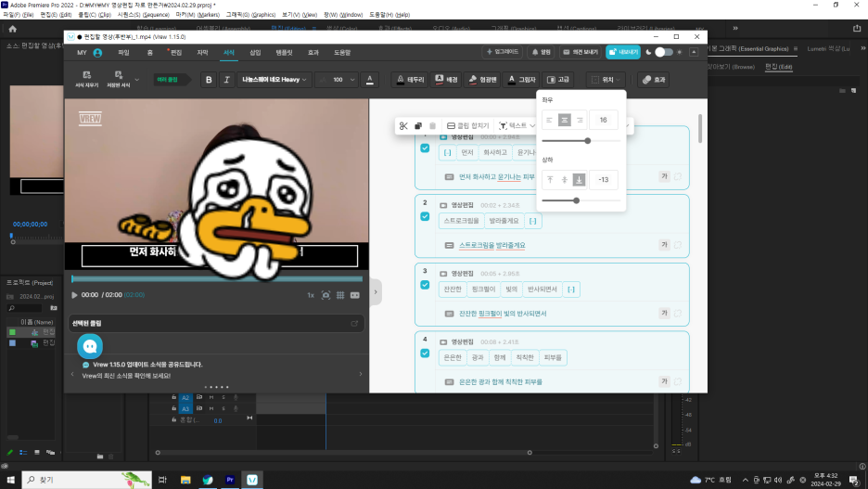Expand Premiere workspaces overflow chevron
Viewport: 868px width, 489px height.
735,28
